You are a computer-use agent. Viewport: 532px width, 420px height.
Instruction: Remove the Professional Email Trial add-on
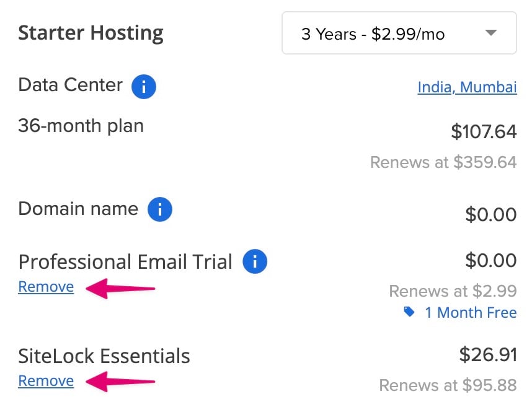(46, 287)
